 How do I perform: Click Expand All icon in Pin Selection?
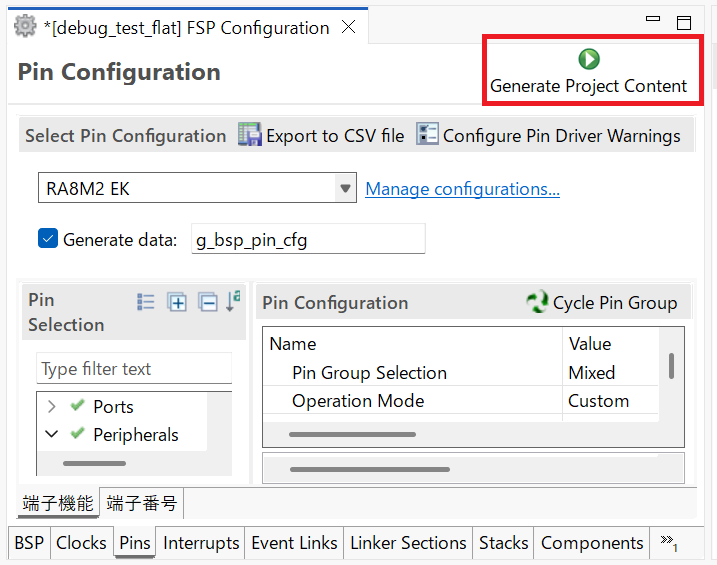tap(177, 302)
